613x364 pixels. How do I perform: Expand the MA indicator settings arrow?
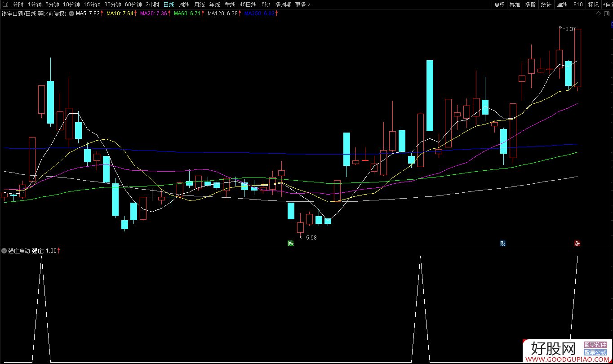coord(71,13)
